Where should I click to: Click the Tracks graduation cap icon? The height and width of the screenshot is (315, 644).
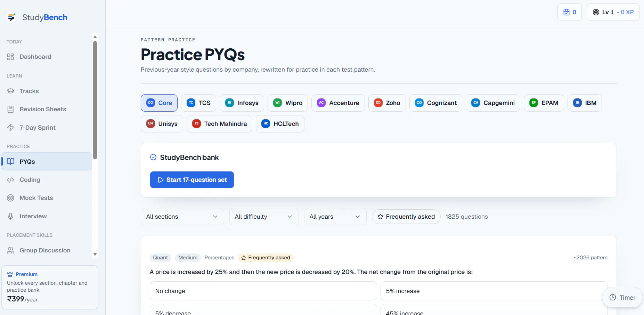pyautogui.click(x=11, y=91)
